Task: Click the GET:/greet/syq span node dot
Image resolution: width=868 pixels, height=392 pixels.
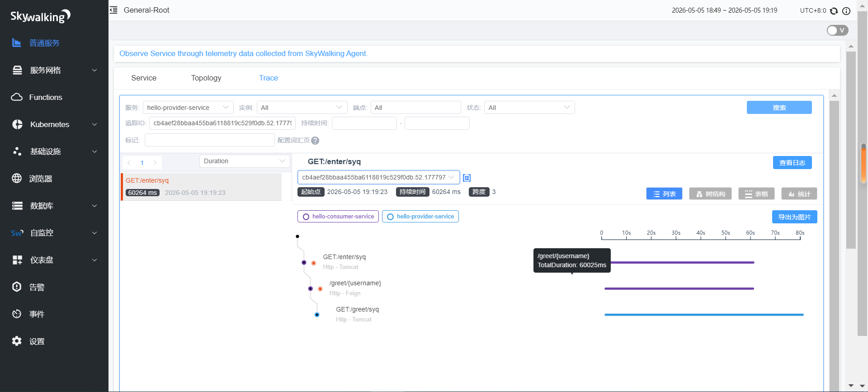Action: (x=317, y=315)
